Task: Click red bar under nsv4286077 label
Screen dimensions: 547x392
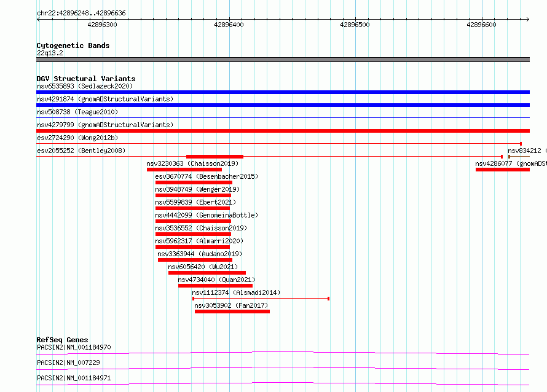Action: pos(503,170)
